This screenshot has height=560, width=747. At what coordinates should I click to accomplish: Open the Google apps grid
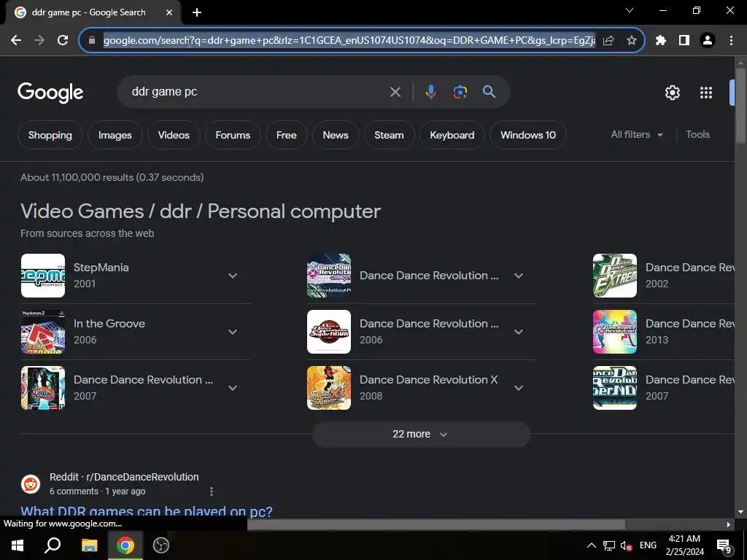coord(706,93)
